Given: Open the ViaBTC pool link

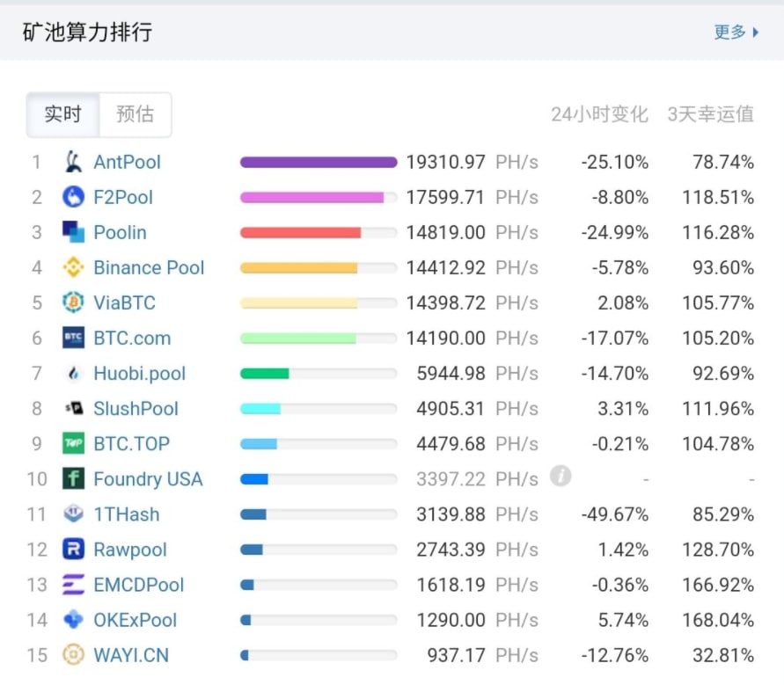Looking at the screenshot, I should (x=124, y=302).
